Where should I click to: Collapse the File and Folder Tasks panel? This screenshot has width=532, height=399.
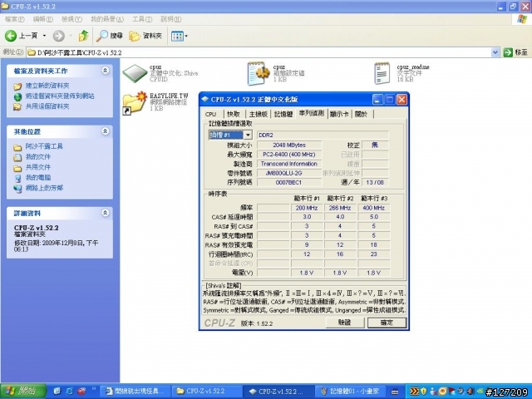pos(106,71)
